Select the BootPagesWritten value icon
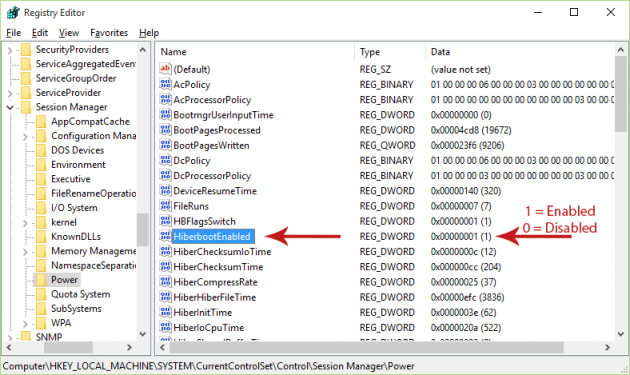 coord(165,145)
